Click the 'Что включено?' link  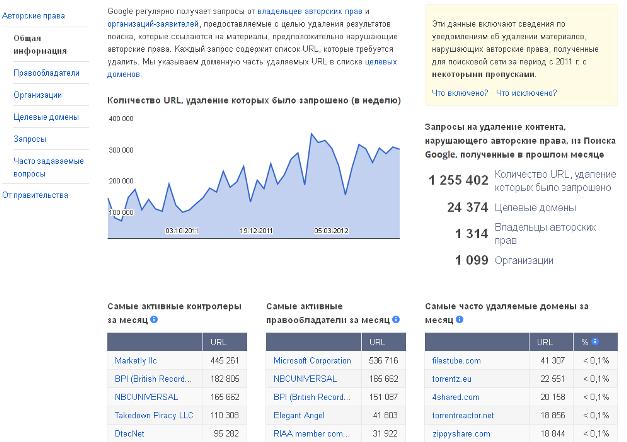[x=459, y=93]
